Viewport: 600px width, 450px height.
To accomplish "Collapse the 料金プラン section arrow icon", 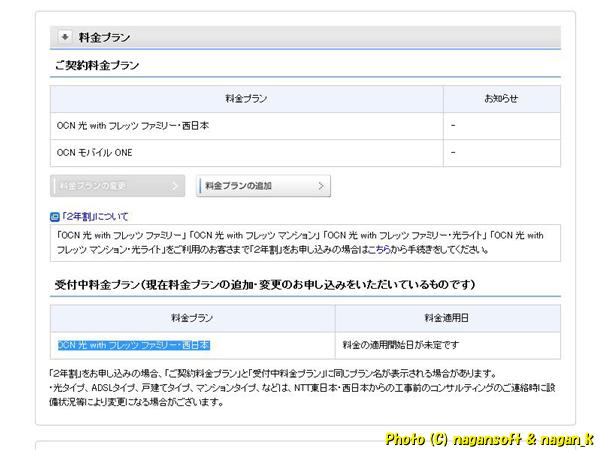I will (x=65, y=37).
